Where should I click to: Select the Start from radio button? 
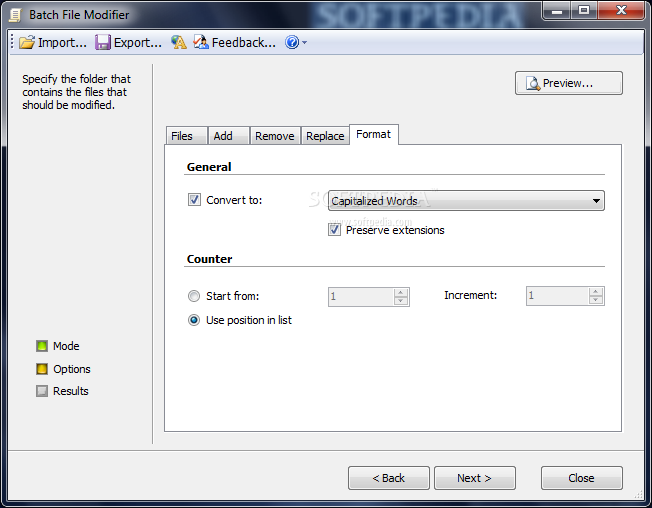point(194,296)
